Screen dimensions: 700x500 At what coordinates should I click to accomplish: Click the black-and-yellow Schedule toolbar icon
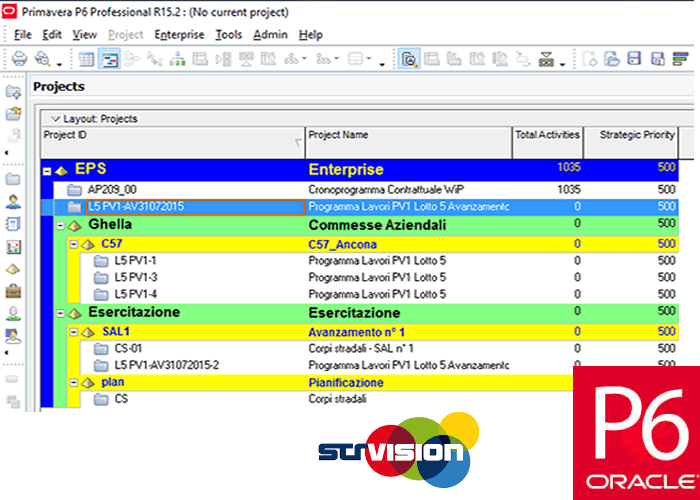coord(546,59)
